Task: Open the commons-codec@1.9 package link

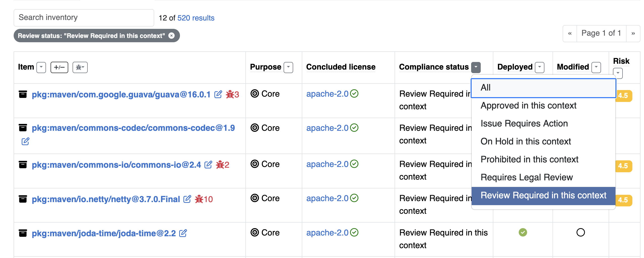Action: [133, 128]
